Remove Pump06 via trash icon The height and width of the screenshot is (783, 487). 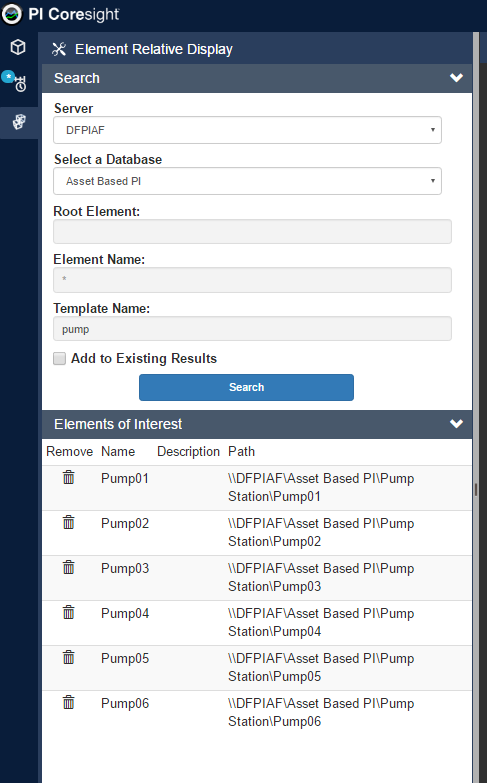coord(68,702)
